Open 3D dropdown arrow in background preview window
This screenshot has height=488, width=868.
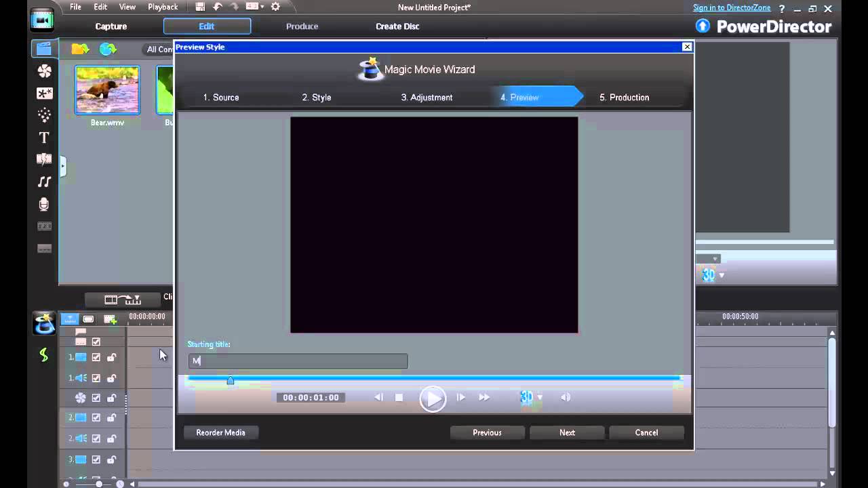pos(722,275)
